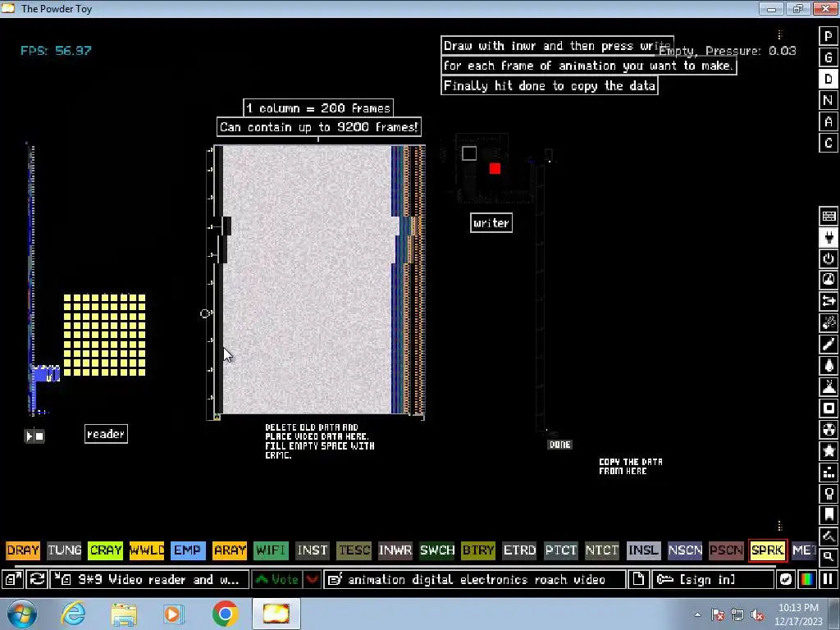Open the Solids category with square icon

point(829,409)
